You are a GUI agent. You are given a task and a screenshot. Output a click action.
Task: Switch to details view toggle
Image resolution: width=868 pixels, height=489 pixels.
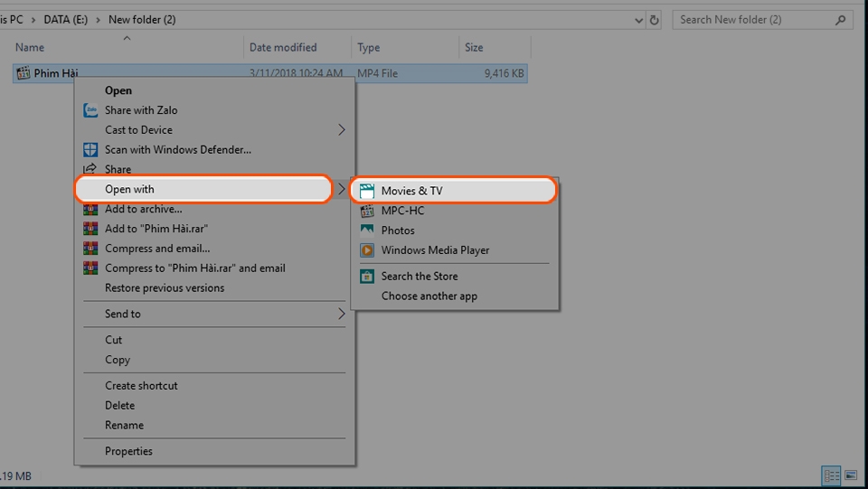pyautogui.click(x=831, y=475)
